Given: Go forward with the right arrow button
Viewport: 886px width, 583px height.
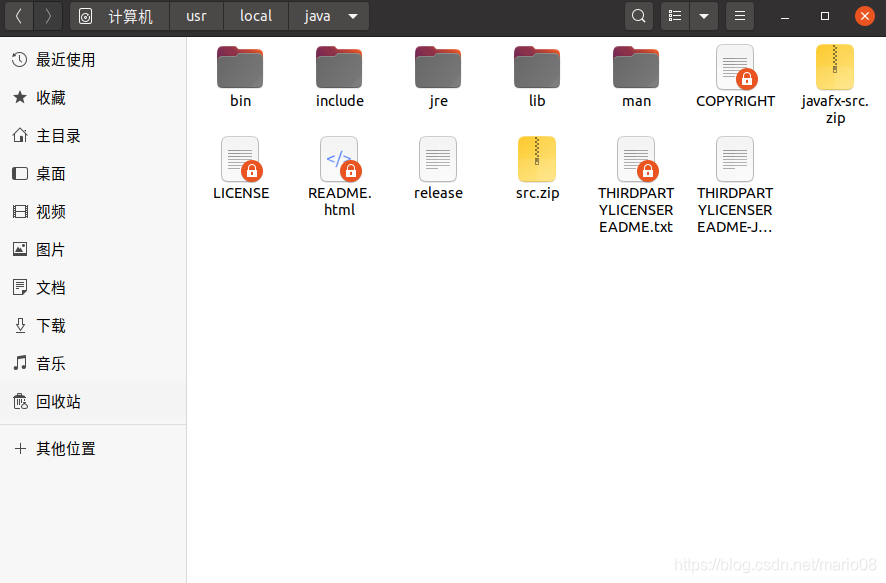Looking at the screenshot, I should pos(48,16).
